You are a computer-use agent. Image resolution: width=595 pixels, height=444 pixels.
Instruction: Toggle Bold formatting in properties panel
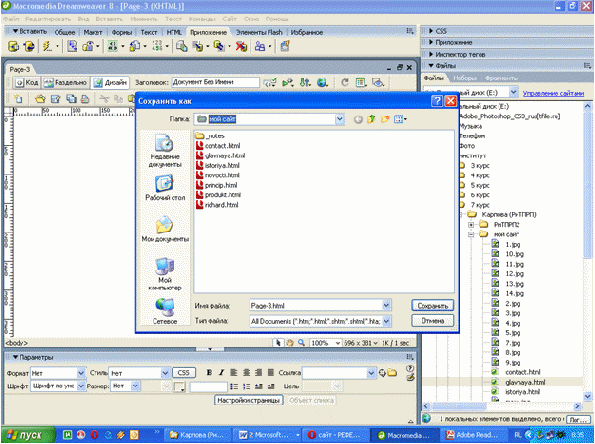[209, 373]
